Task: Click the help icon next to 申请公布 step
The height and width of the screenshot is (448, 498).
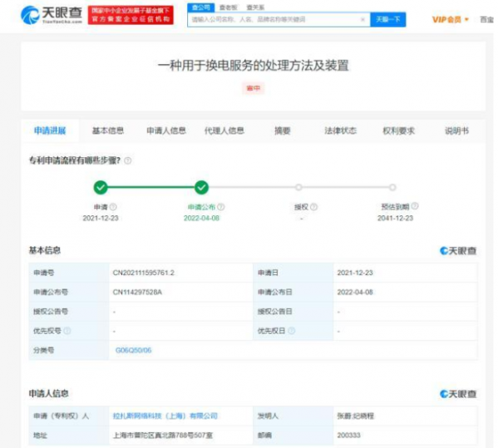Action: click(x=221, y=207)
